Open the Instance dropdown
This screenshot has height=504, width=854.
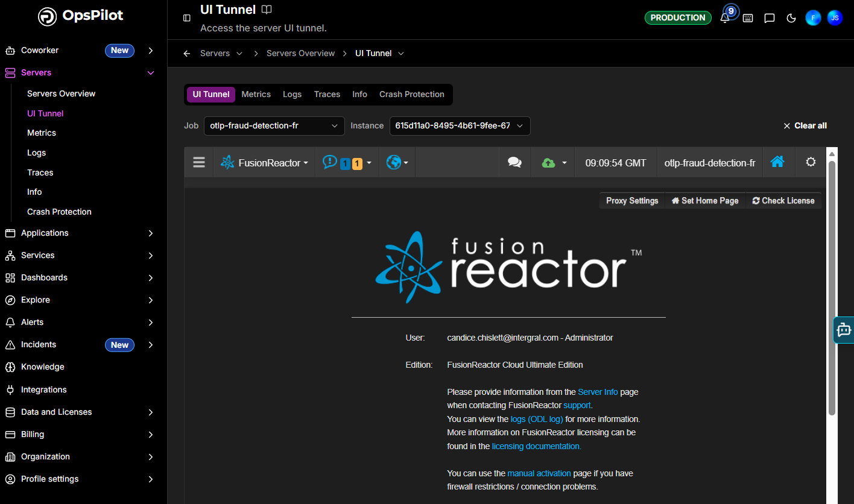pos(460,126)
